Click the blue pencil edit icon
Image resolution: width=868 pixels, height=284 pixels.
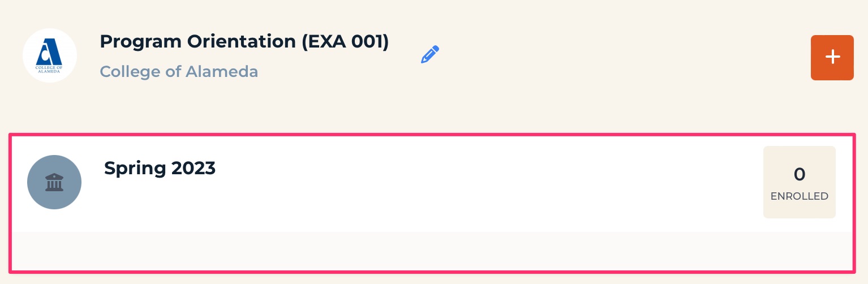coord(430,54)
